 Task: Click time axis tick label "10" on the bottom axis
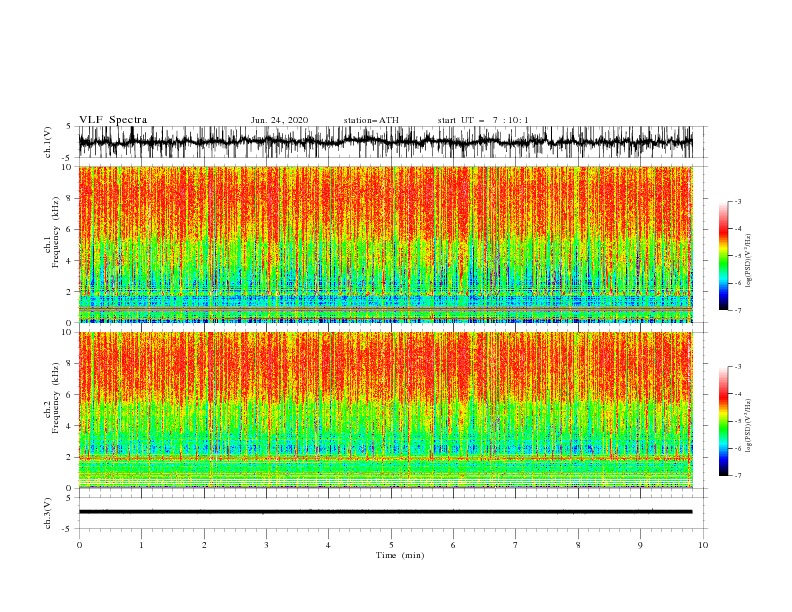pos(703,545)
